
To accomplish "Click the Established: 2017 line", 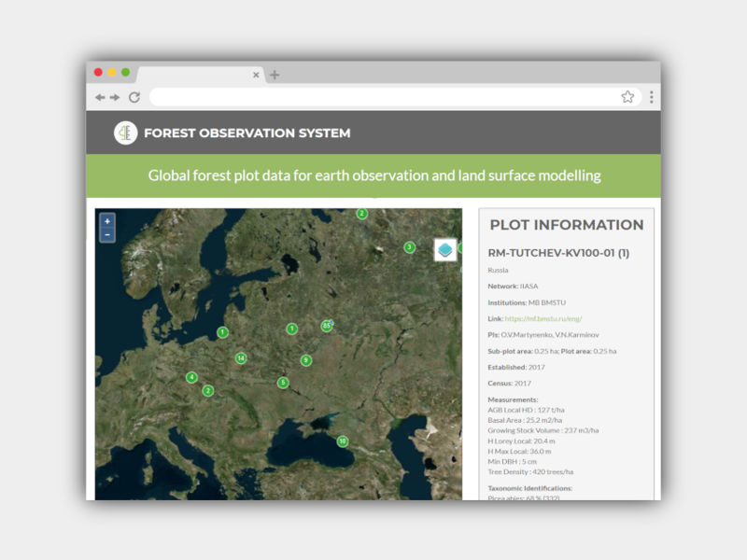I will pos(516,367).
